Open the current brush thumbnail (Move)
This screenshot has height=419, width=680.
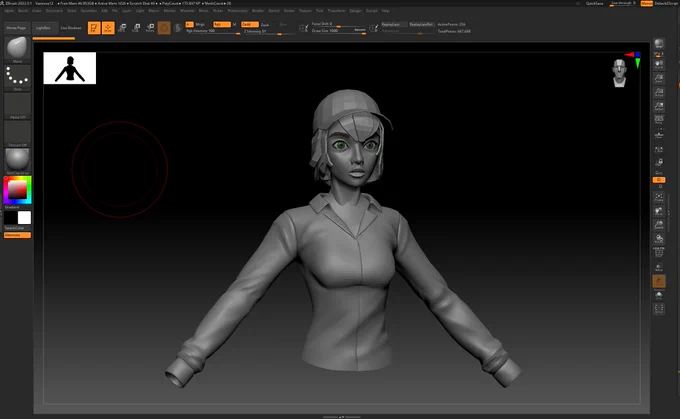pos(17,48)
